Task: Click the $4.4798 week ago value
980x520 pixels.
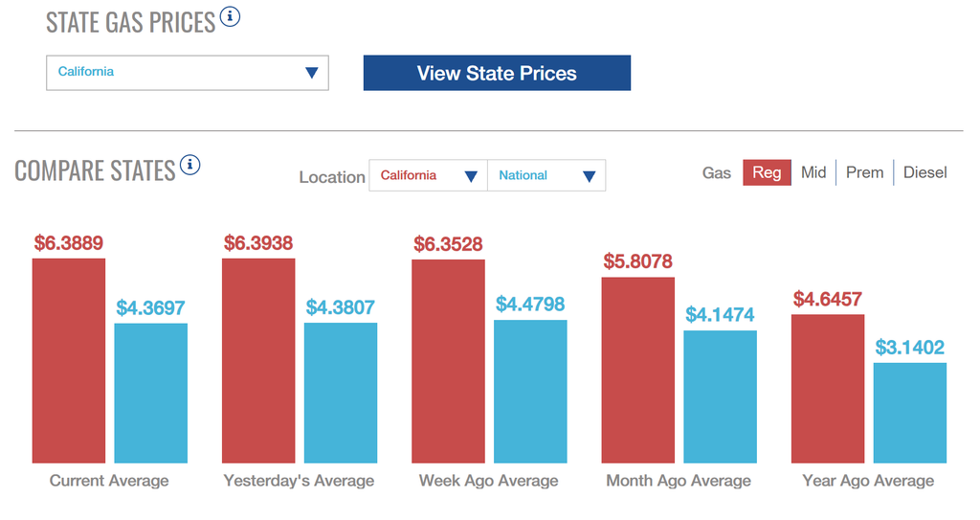Action: [x=530, y=305]
